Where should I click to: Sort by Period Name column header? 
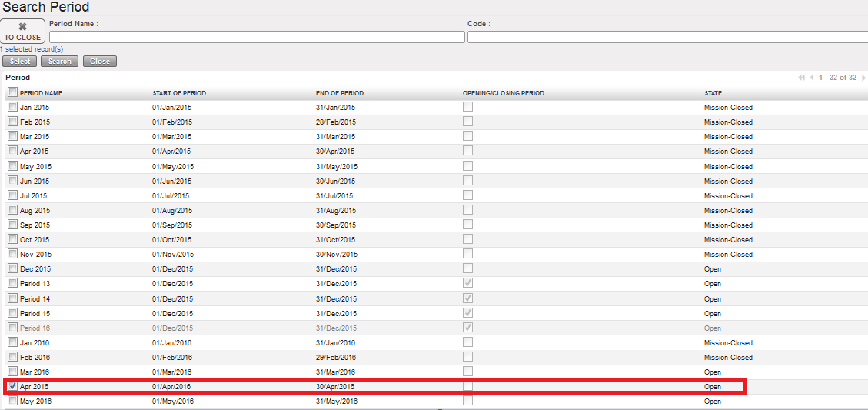pyautogui.click(x=42, y=94)
